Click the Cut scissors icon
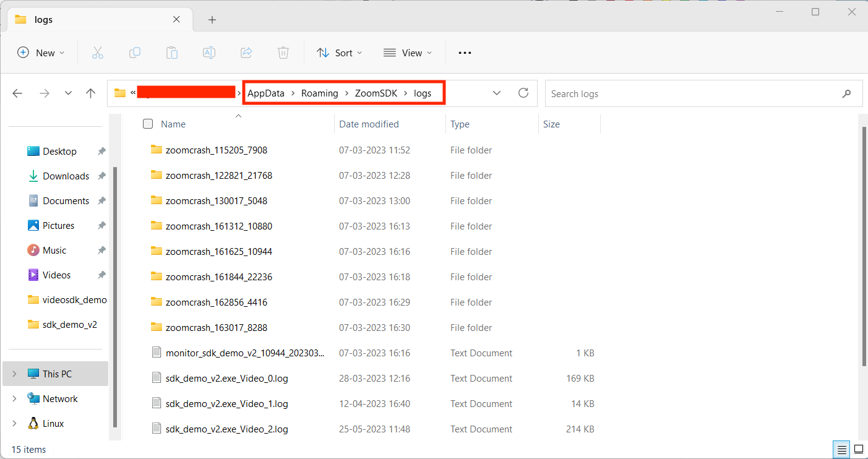The width and height of the screenshot is (868, 459). [98, 53]
